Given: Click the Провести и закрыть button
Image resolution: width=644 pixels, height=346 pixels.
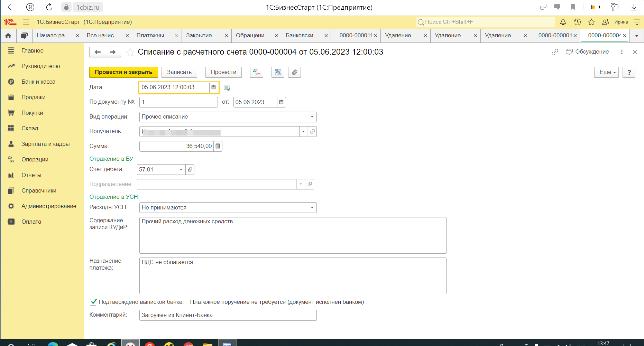Looking at the screenshot, I should 123,72.
